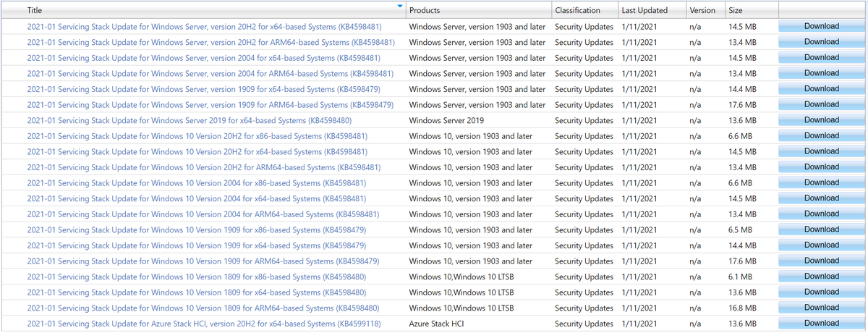Sort the table by Title column
The image size is (868, 333).
coord(34,10)
